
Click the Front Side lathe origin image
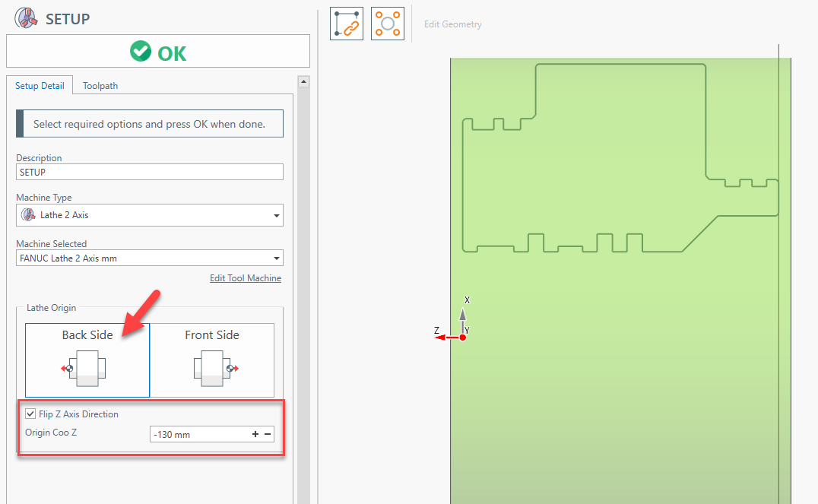click(212, 368)
